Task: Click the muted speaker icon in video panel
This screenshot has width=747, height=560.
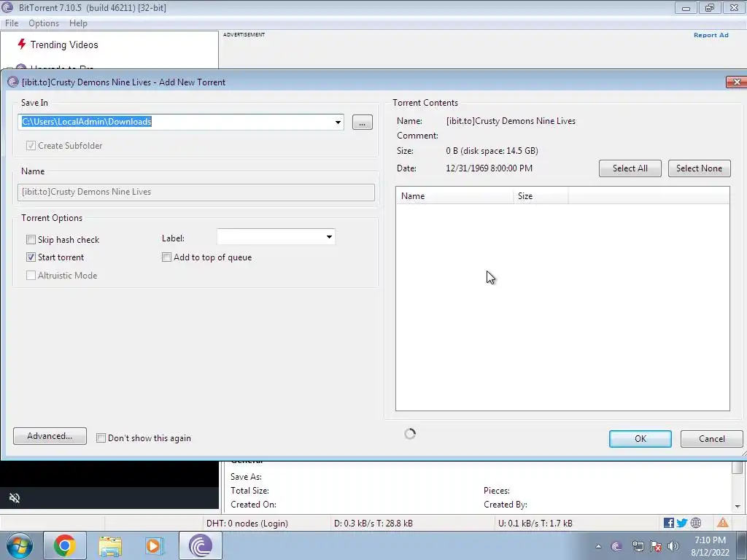Action: point(15,498)
